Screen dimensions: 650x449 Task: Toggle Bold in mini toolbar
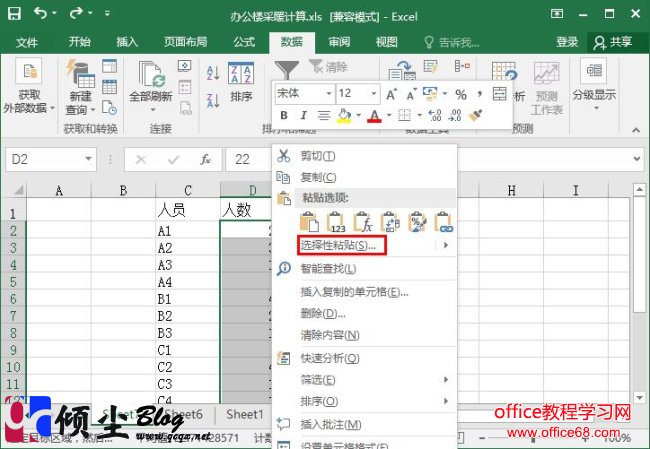[284, 115]
